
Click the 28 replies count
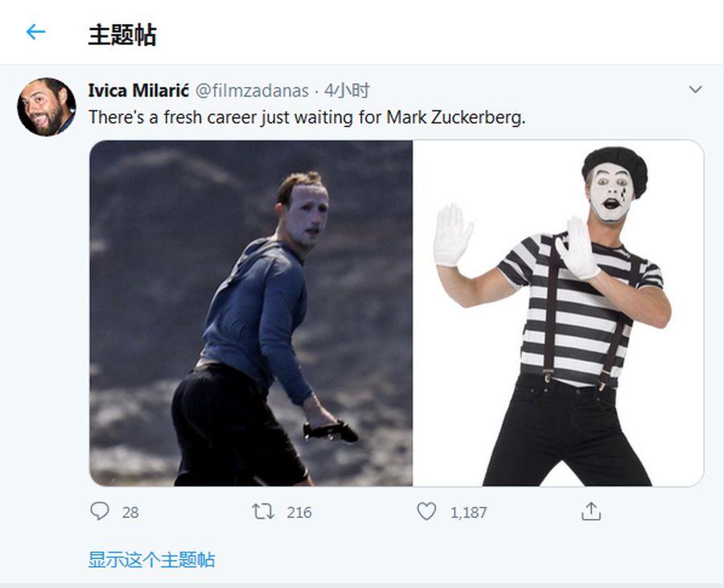tap(130, 512)
